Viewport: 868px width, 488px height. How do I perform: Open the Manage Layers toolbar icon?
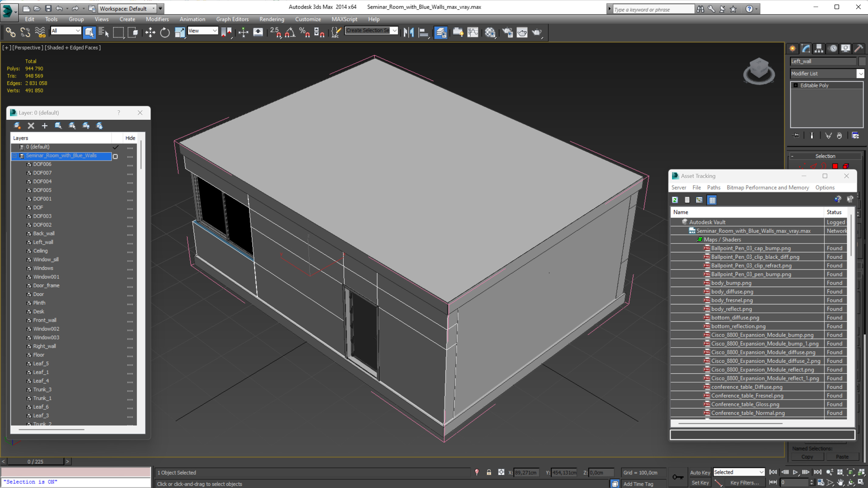tap(441, 32)
